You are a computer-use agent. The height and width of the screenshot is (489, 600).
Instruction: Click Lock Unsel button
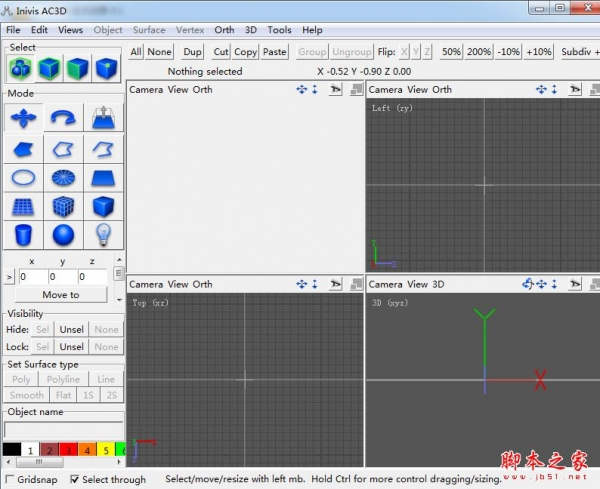72,347
